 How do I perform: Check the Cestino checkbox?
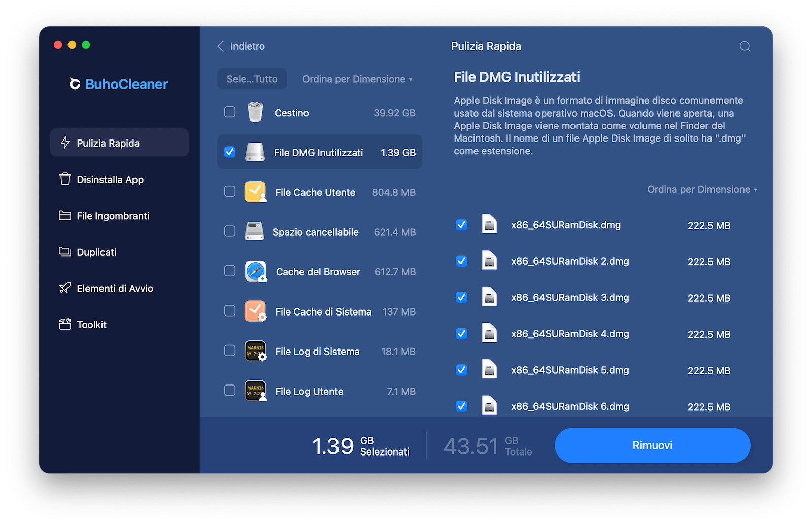click(230, 112)
